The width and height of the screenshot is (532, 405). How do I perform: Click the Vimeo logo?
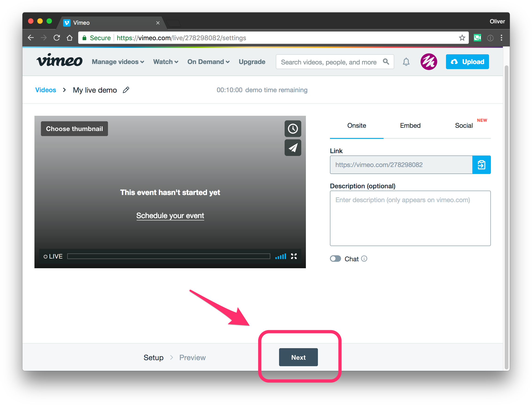59,60
